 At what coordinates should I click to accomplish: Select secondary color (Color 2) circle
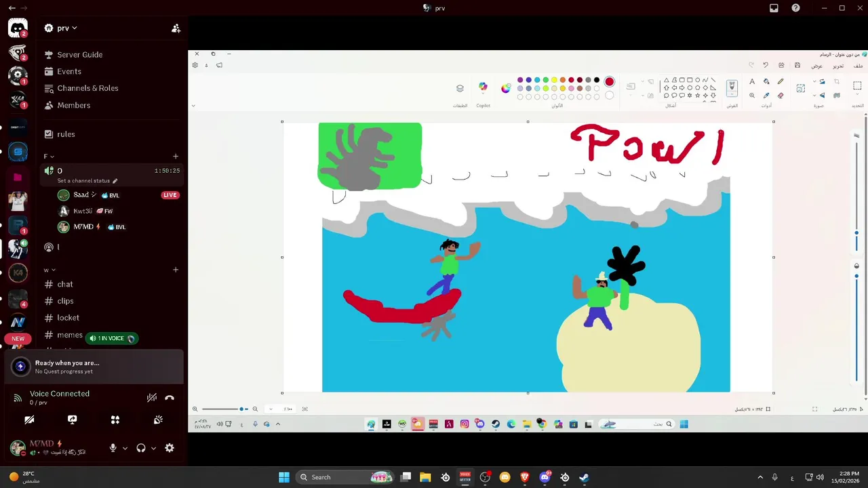point(609,96)
